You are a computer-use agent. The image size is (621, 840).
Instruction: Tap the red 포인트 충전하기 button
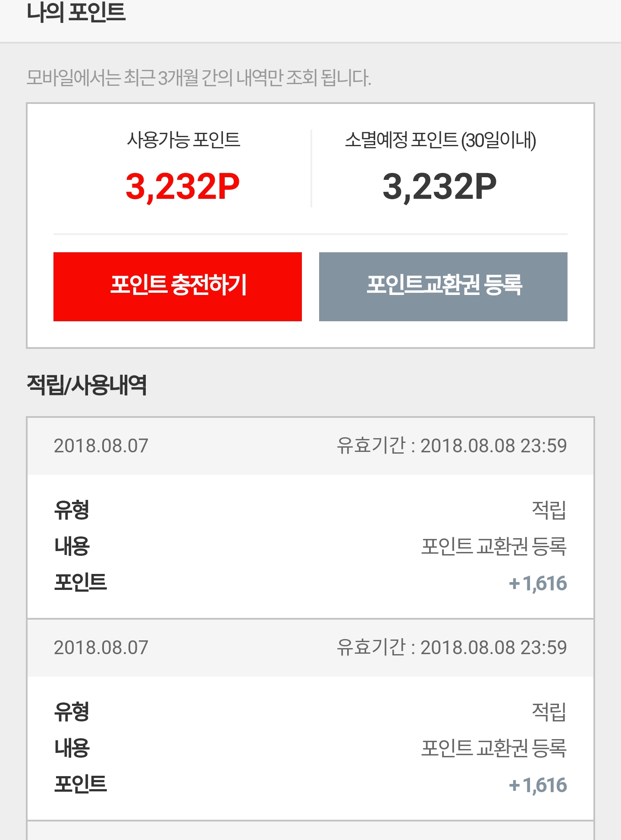(178, 286)
